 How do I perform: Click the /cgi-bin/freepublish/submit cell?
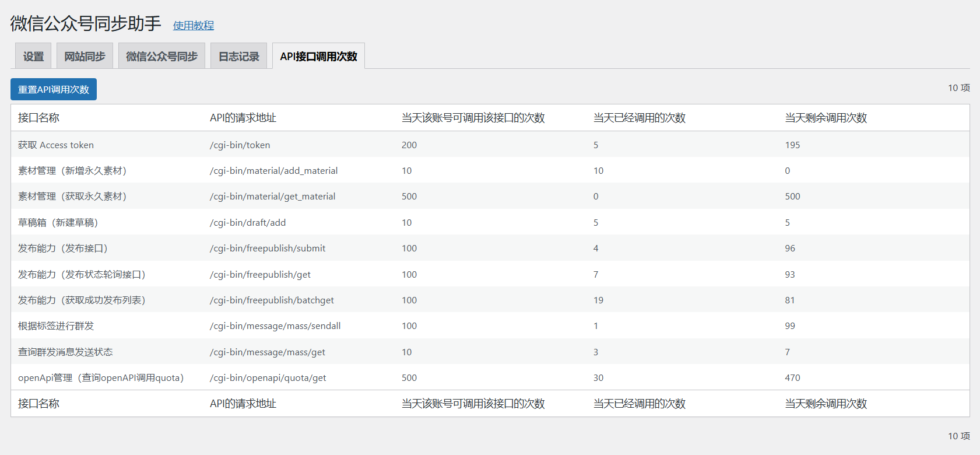pyautogui.click(x=268, y=248)
